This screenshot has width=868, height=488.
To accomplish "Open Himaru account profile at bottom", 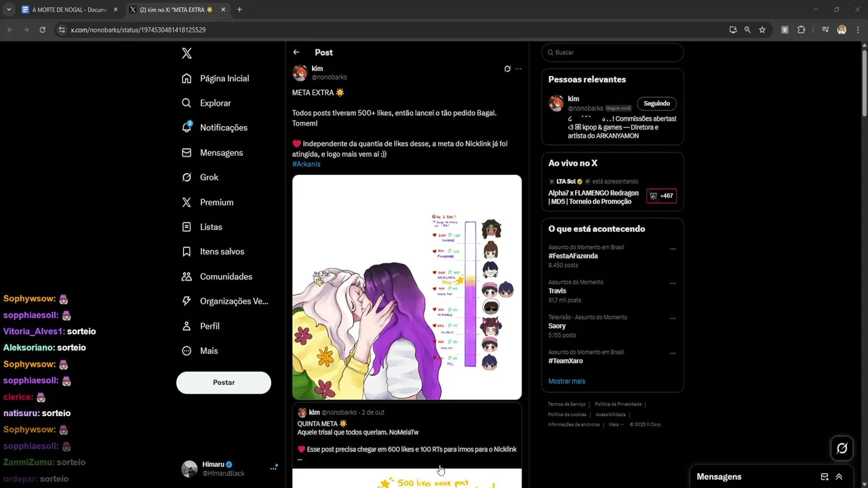I will (224, 468).
